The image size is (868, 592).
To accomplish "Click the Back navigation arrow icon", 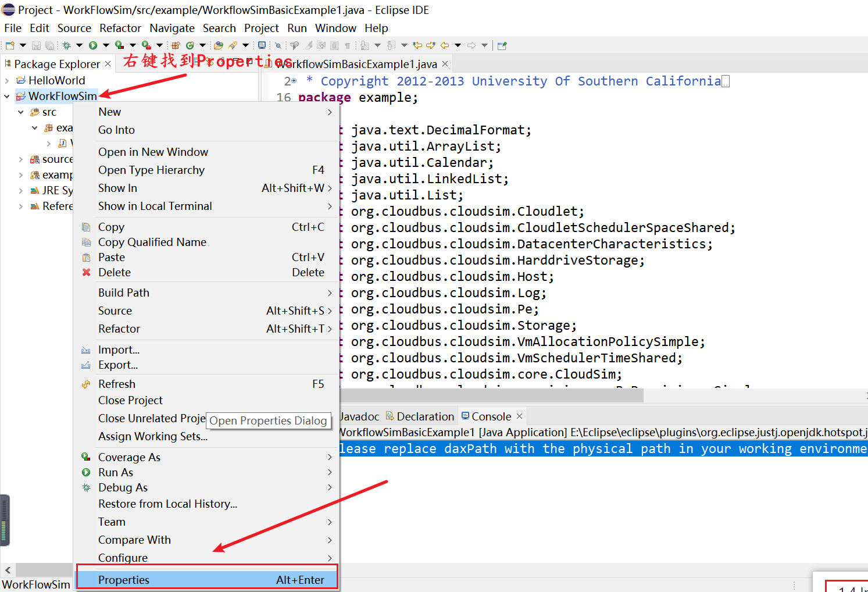I will 445,45.
